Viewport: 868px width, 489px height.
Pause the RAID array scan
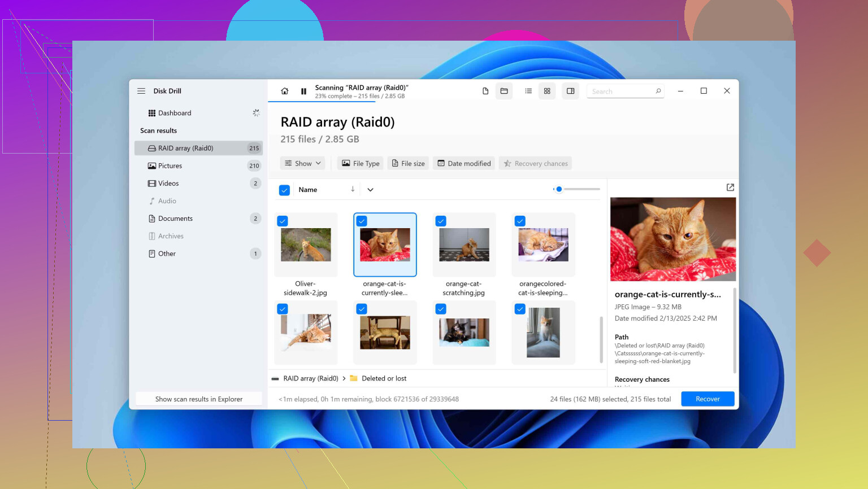pos(303,91)
